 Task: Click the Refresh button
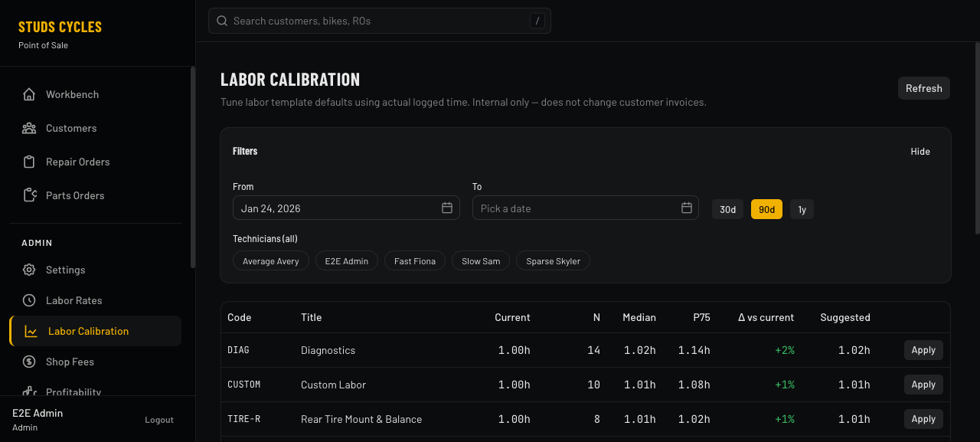pos(924,88)
